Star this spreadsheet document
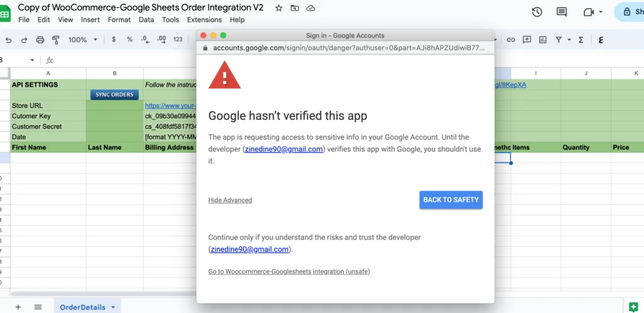644x313 pixels. [x=279, y=8]
